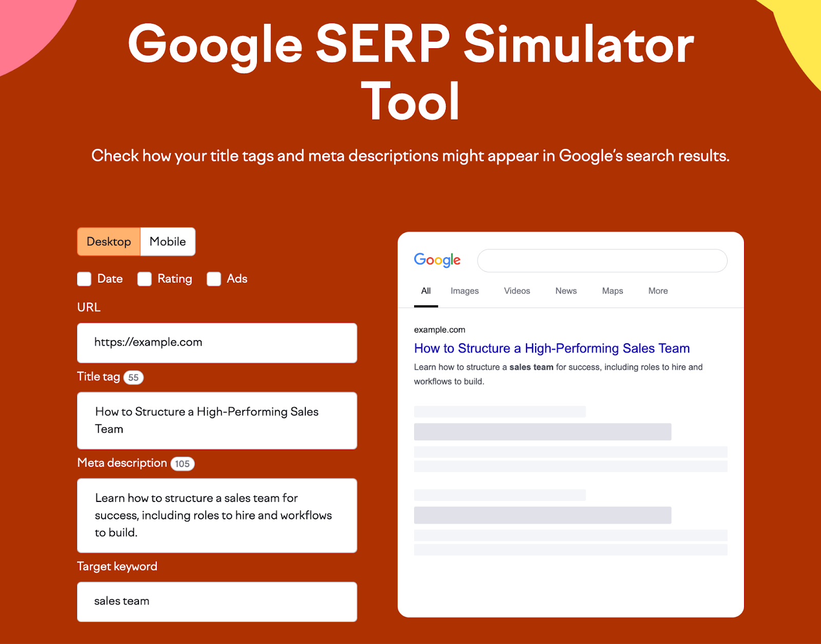Switch to the Images tab
821x644 pixels.
pos(464,291)
